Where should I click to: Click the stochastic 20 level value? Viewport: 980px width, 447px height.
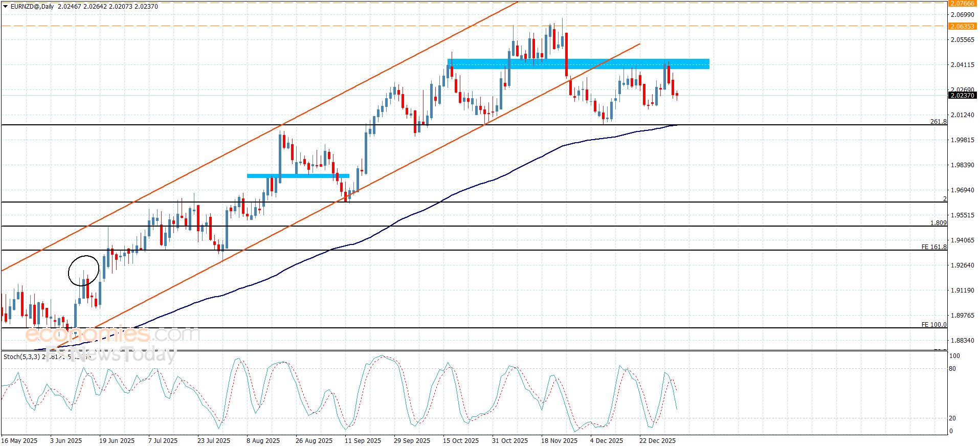point(952,418)
